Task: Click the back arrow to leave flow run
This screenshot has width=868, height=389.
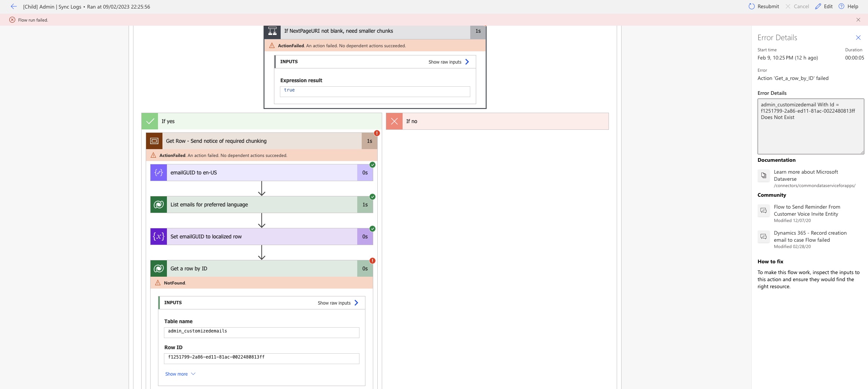Action: click(13, 6)
